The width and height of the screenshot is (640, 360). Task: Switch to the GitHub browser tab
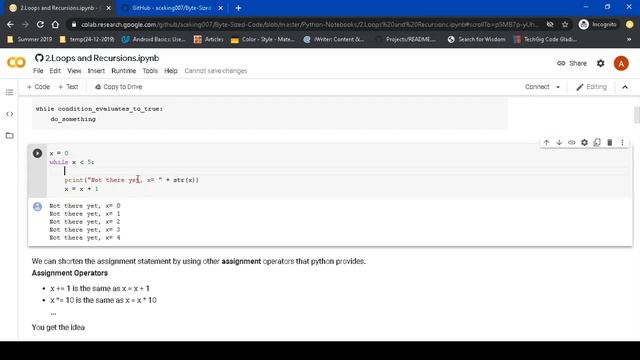pos(171,8)
